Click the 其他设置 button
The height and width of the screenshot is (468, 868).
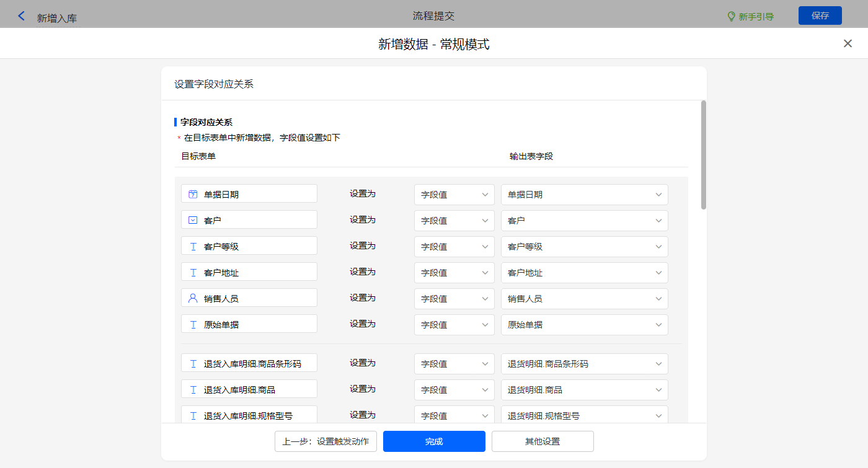coord(542,441)
